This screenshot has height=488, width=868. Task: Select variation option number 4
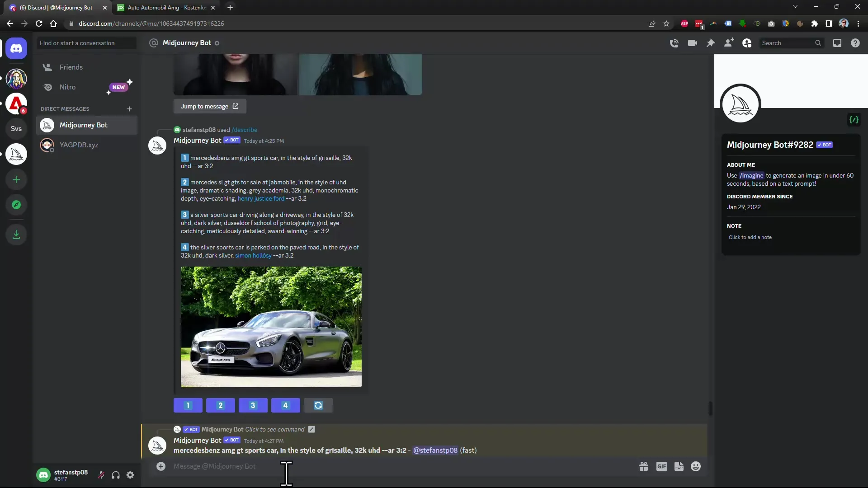(x=285, y=405)
